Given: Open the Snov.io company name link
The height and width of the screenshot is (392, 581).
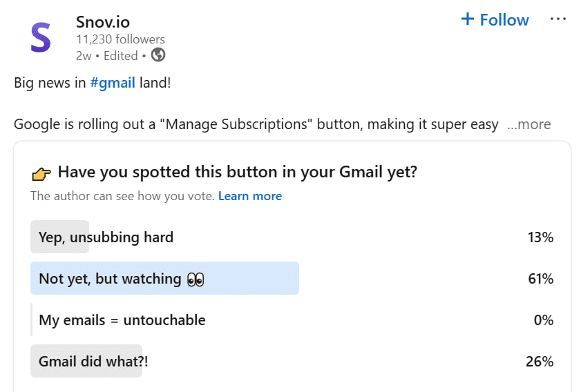Looking at the screenshot, I should [x=104, y=21].
